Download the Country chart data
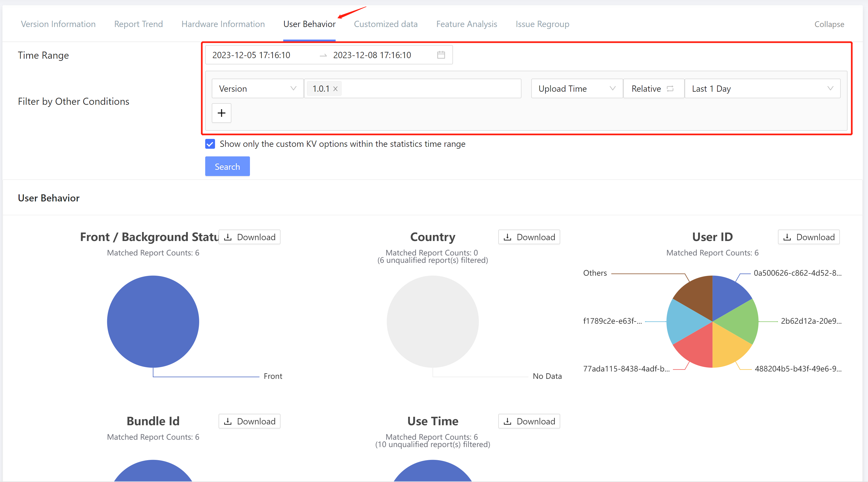 pyautogui.click(x=529, y=237)
